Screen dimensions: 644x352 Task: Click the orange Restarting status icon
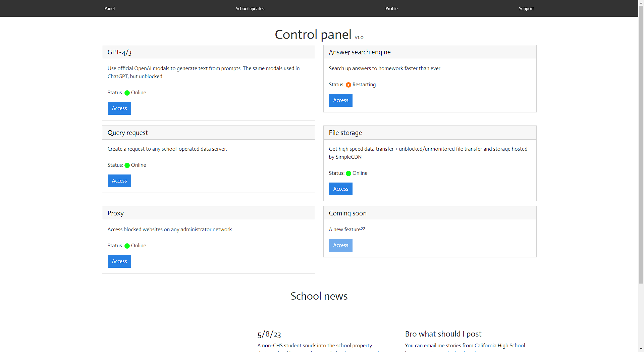tap(348, 85)
